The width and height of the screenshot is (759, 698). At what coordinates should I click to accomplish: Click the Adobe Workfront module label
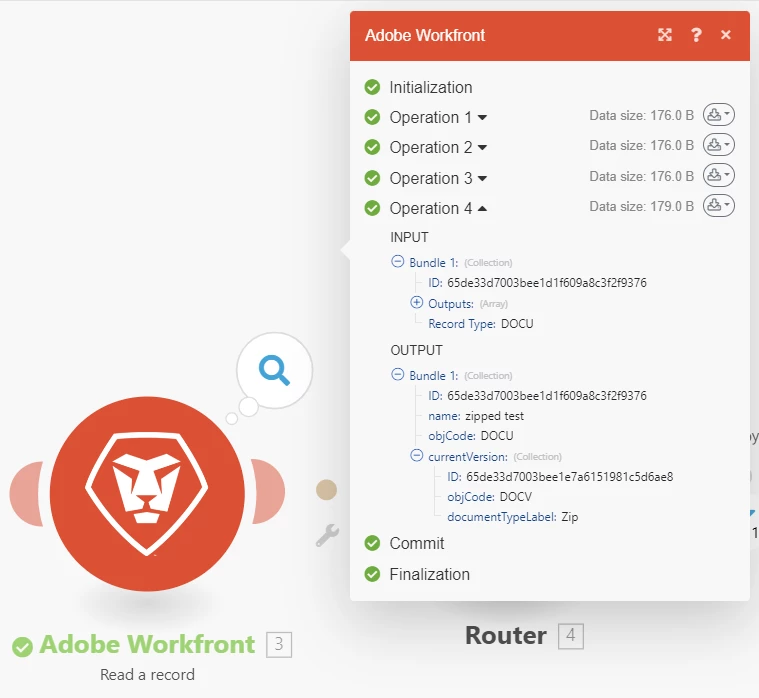[x=147, y=644]
